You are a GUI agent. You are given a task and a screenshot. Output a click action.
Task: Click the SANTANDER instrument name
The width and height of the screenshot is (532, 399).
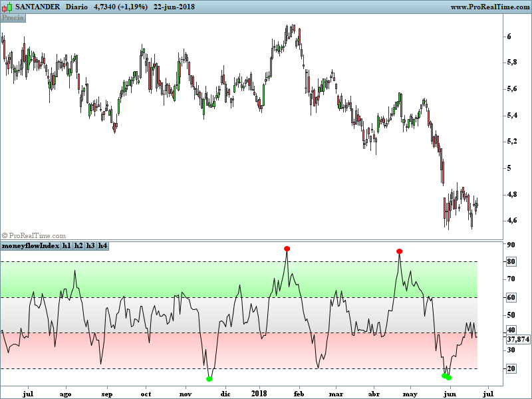38,7
